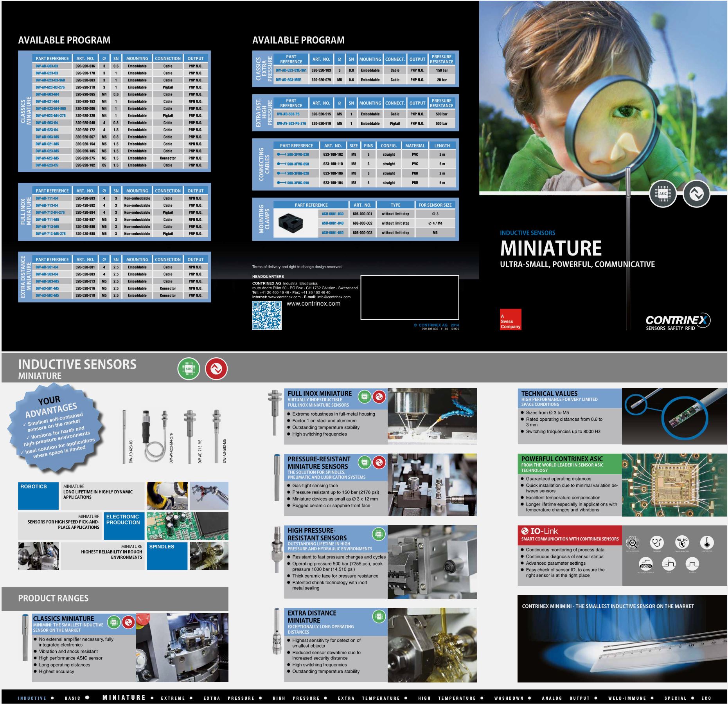Click part reference DW-AV-503-P5-276
Screen dimensions: 728x704
291,124
